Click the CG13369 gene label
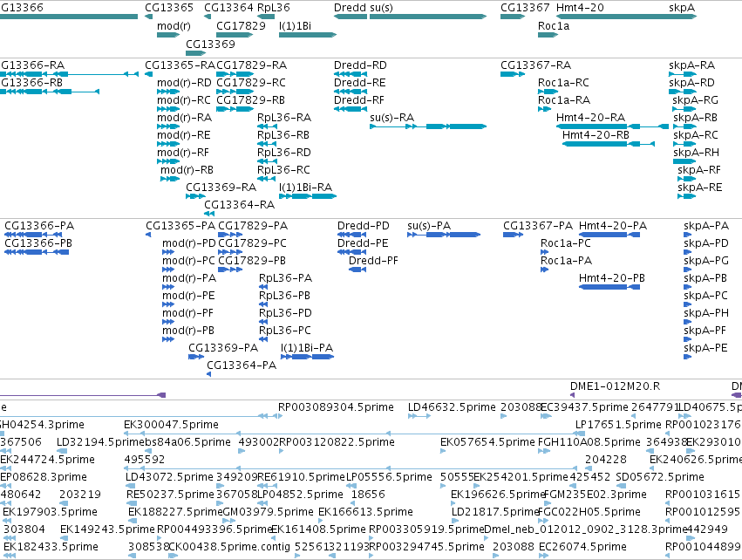 pos(210,44)
